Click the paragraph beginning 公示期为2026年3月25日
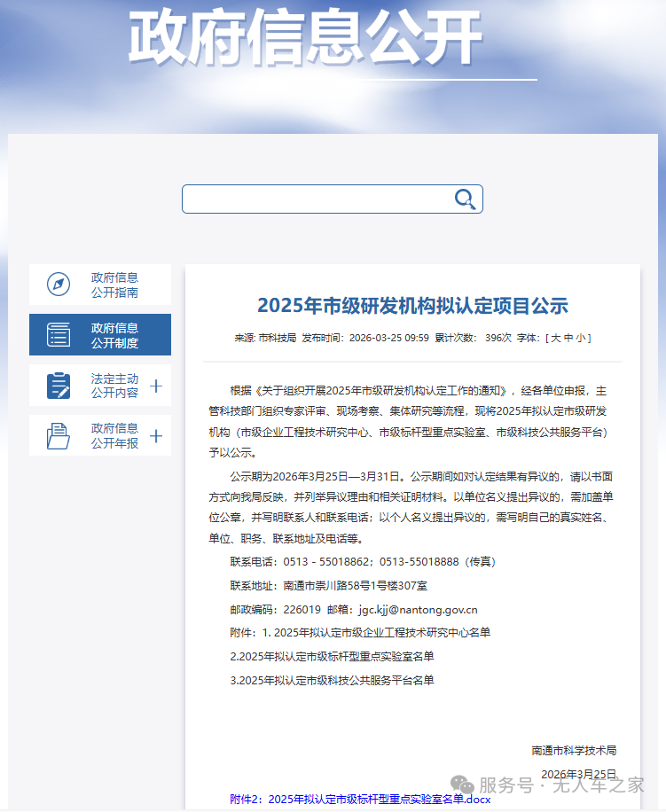The image size is (666, 812). point(411,507)
